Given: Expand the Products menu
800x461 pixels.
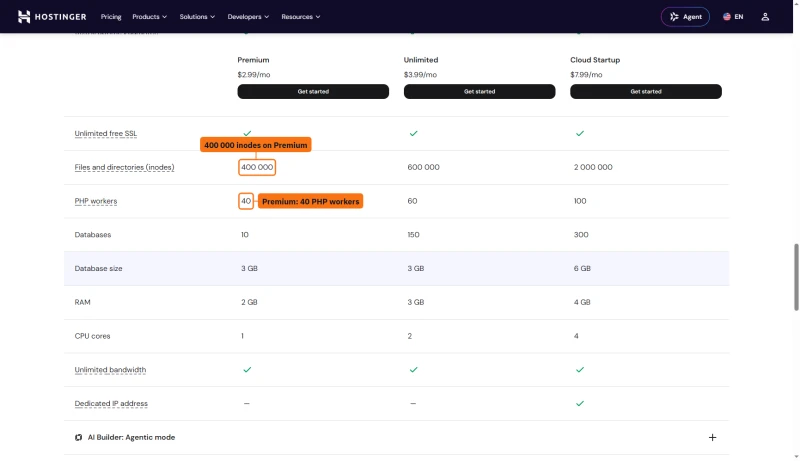Looking at the screenshot, I should (149, 17).
